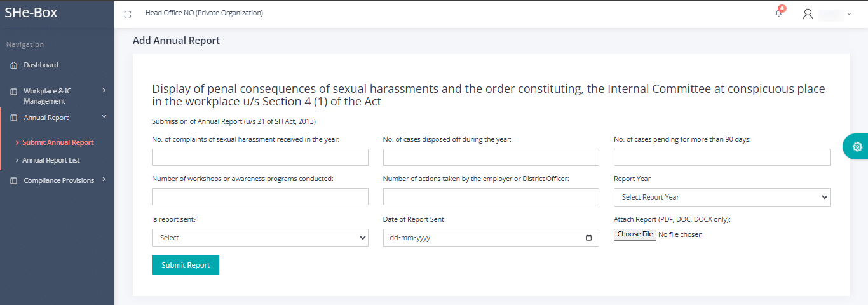The width and height of the screenshot is (868, 305).
Task: Click the Dashboard home icon
Action: [14, 65]
